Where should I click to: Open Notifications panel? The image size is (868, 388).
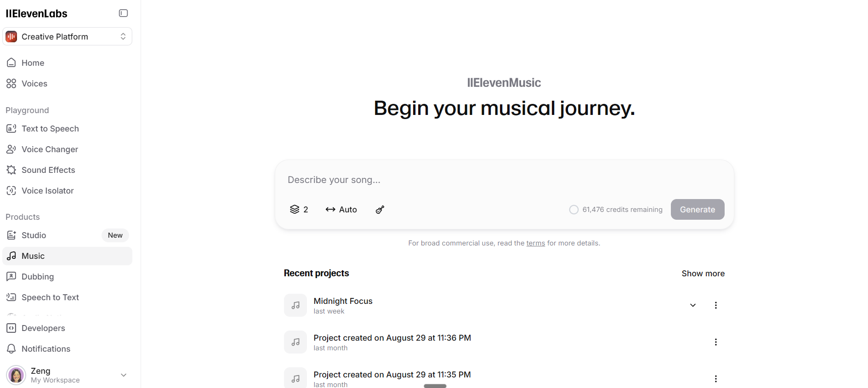coord(67,349)
